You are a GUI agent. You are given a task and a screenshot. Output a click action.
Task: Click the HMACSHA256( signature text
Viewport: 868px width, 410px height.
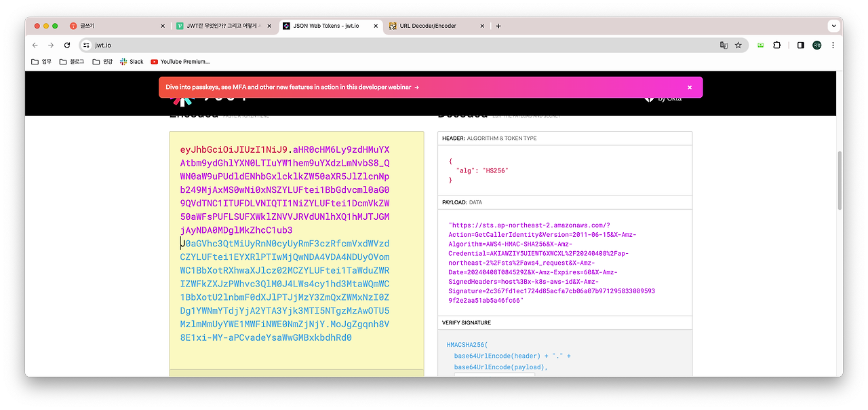tap(467, 345)
